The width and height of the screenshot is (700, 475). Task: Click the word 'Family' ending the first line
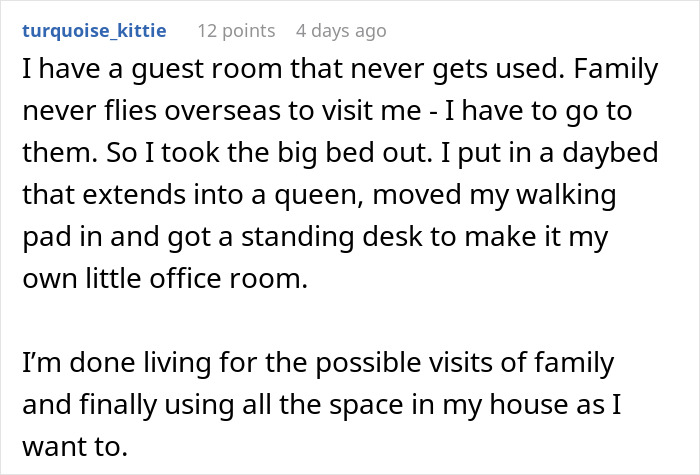coord(616,69)
